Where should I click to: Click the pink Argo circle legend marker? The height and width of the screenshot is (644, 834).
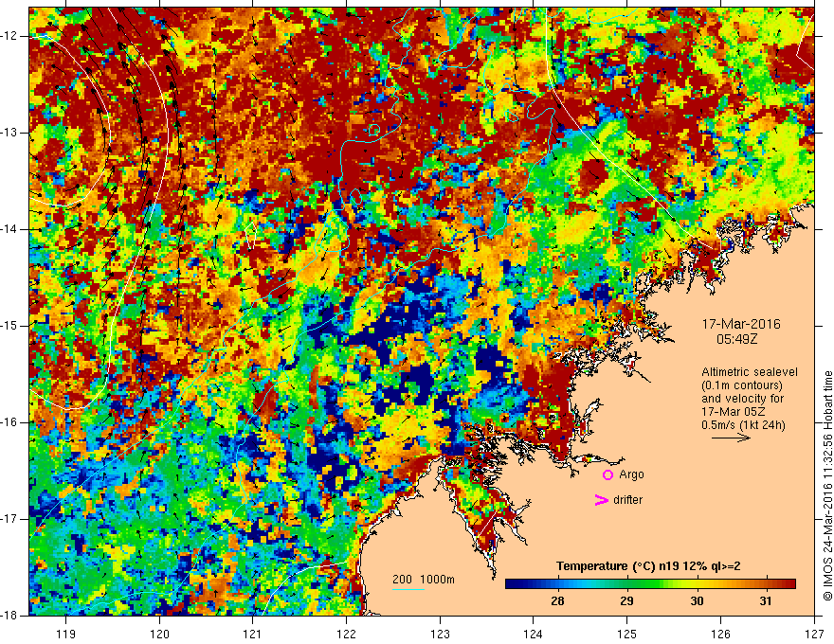tap(607, 475)
